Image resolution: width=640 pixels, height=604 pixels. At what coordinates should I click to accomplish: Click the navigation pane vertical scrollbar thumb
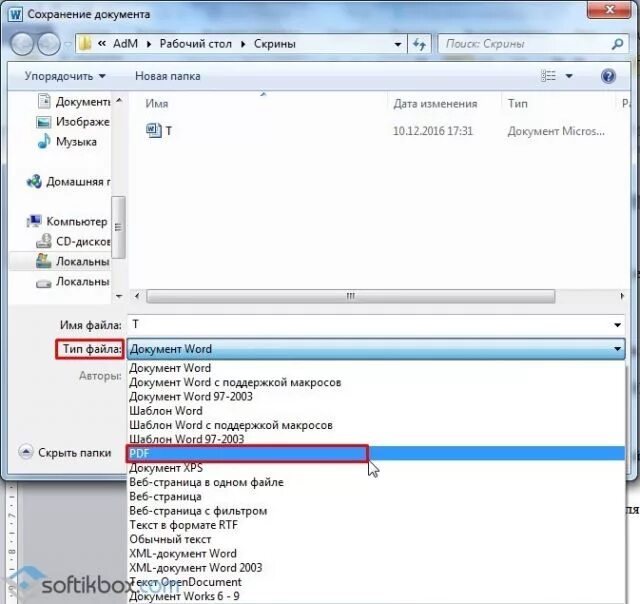tap(118, 227)
